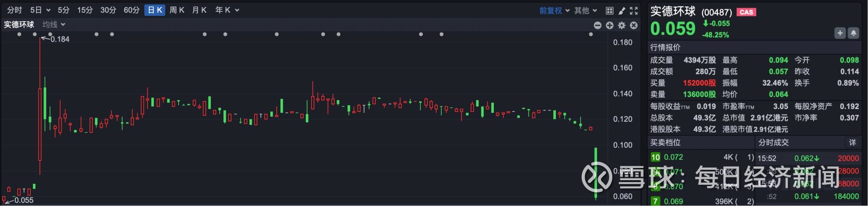Screen dimensions: 868x206
Task: Add 实德环球 to watchlist with plus button
Action: tap(840, 33)
